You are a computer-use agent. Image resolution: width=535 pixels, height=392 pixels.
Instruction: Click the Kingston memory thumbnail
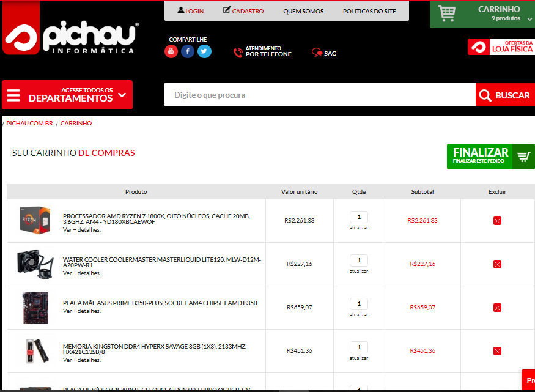tap(37, 350)
